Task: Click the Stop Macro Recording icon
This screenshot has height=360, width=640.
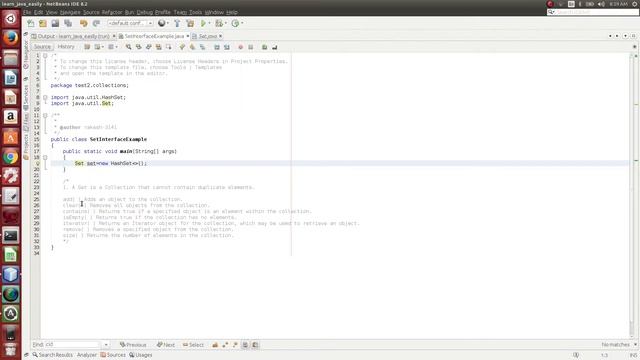Action: pyautogui.click(x=251, y=47)
